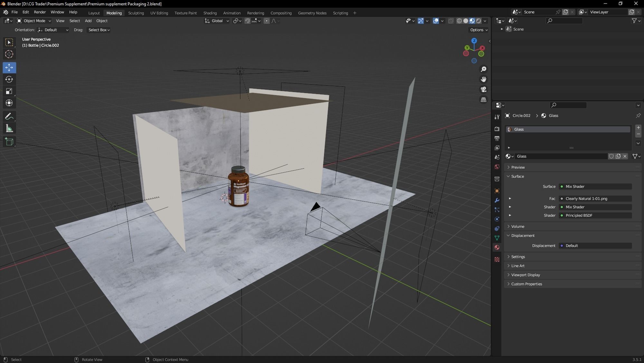Image resolution: width=644 pixels, height=363 pixels.
Task: Open the Texture properties checker tab
Action: (497, 260)
